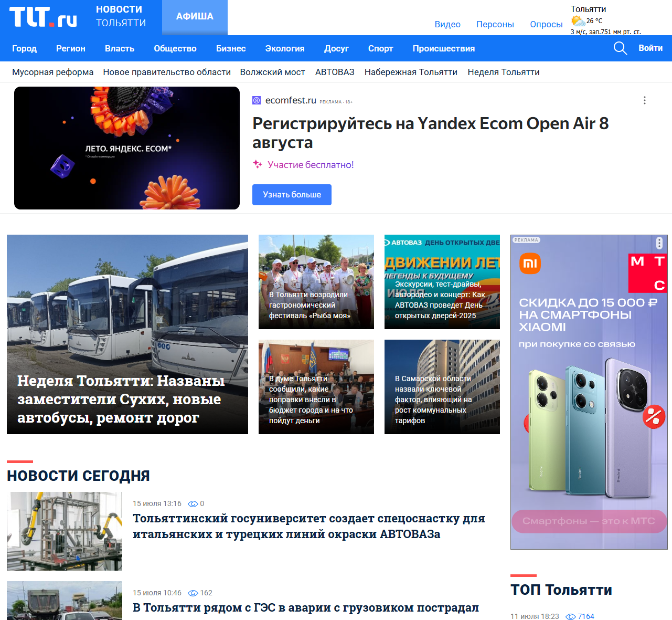Screen dimensions: 672x620
Task: Open the truck accident thumbnail
Action: pyautogui.click(x=65, y=601)
